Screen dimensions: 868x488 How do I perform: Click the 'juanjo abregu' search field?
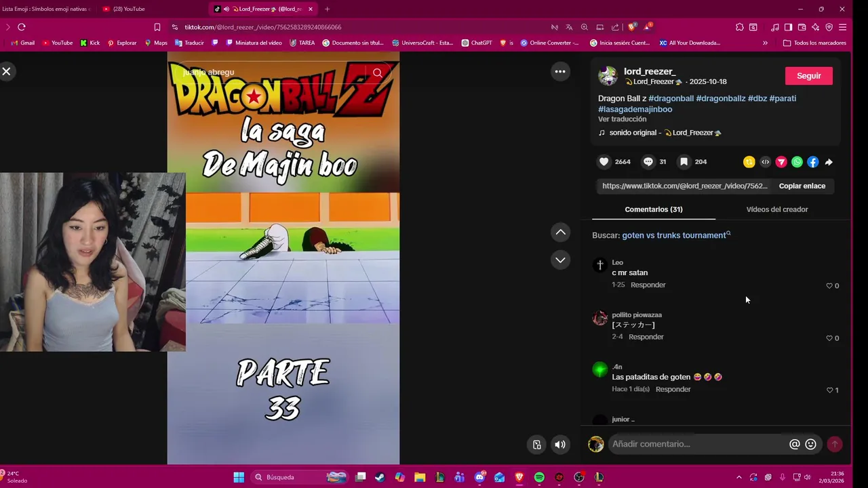(271, 73)
